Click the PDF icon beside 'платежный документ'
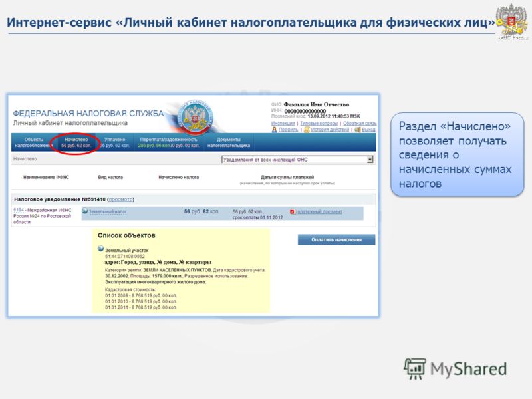 point(293,211)
